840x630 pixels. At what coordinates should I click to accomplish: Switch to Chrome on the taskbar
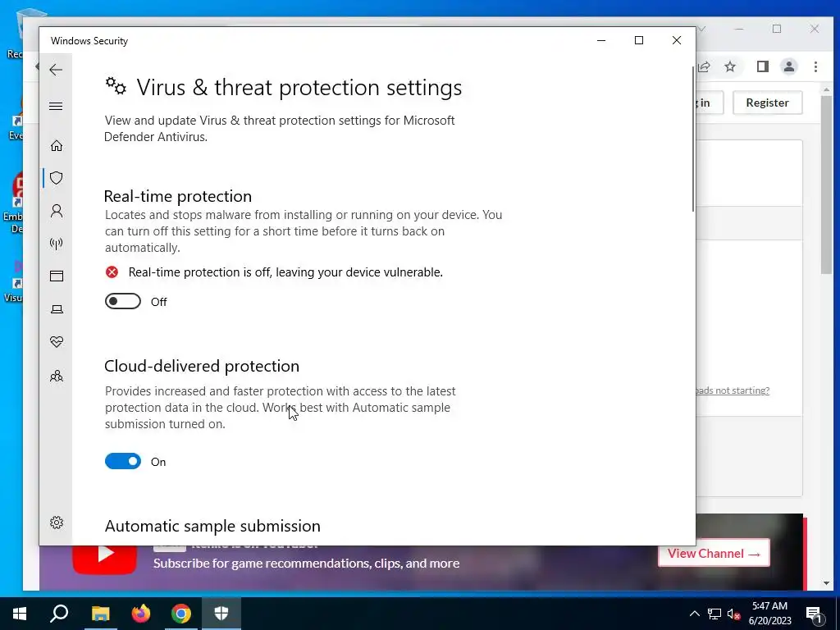coord(181,614)
